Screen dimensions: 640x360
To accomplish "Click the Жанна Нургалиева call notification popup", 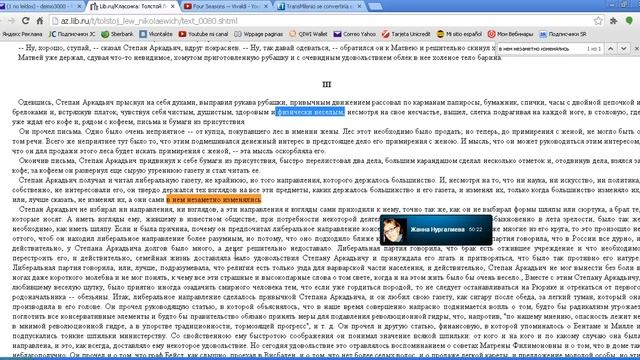I will (x=436, y=230).
